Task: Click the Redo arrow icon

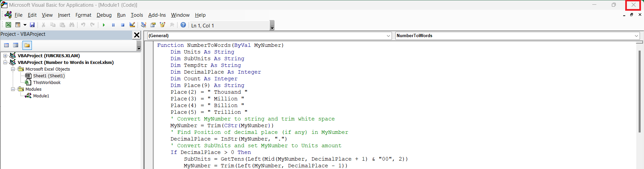Action: click(92, 25)
